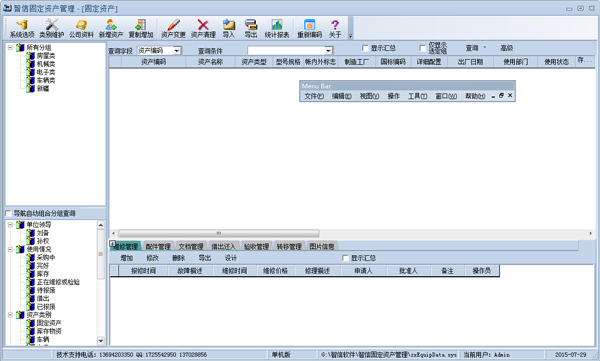
Task: Collapse the 单位领导 tree node
Action: pyautogui.click(x=10, y=225)
